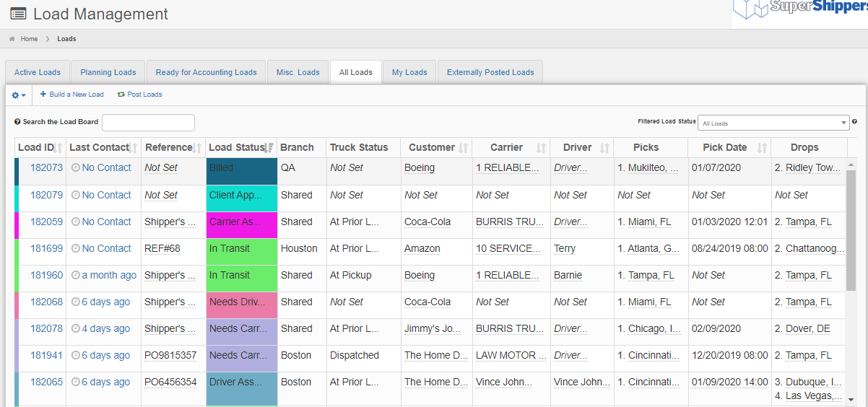Click clock icon for load 182059
Image resolution: width=868 pixels, height=407 pixels.
76,222
